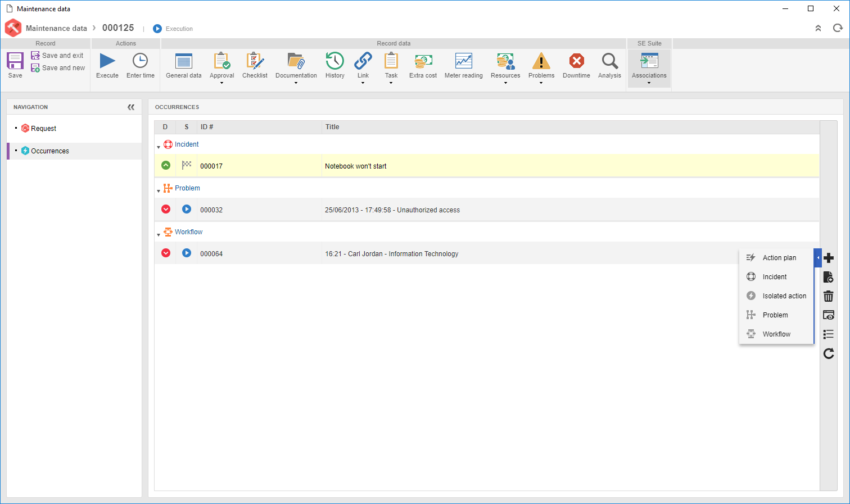Select row 000032 Unauthorized access
The image size is (850, 504).
[x=487, y=210]
